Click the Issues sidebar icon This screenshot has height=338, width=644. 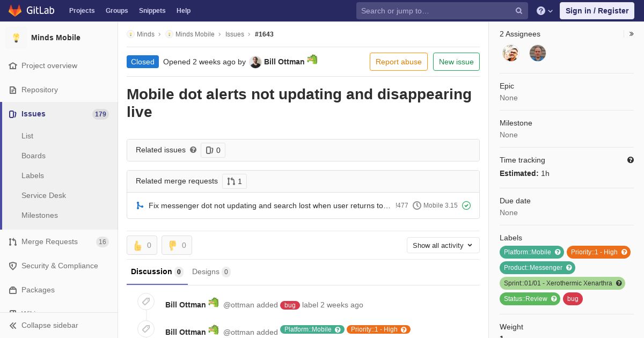pyautogui.click(x=13, y=114)
